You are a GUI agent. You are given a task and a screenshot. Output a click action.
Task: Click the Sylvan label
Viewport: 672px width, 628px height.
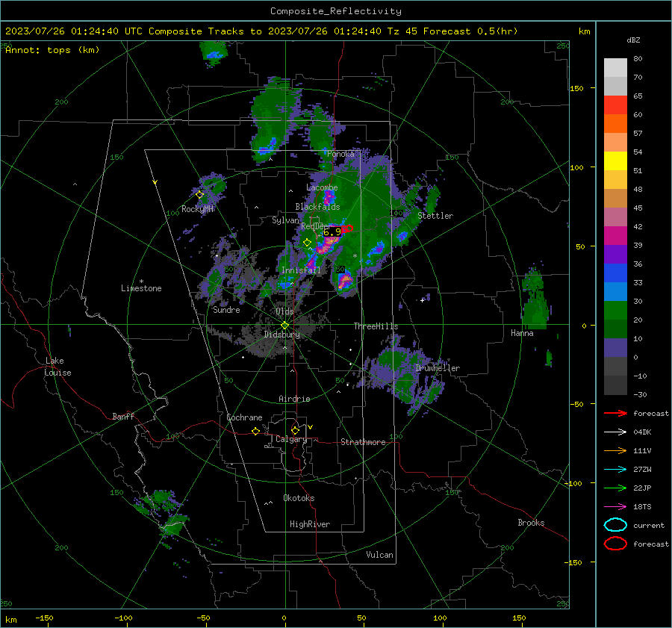[285, 220]
